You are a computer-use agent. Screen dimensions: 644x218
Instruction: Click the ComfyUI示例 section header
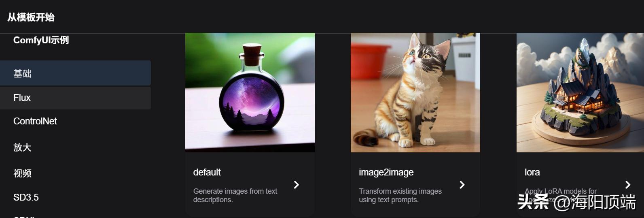[41, 40]
